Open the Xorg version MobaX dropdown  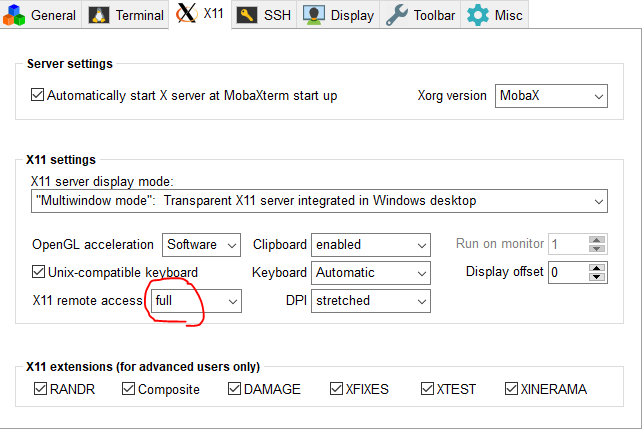[551, 96]
